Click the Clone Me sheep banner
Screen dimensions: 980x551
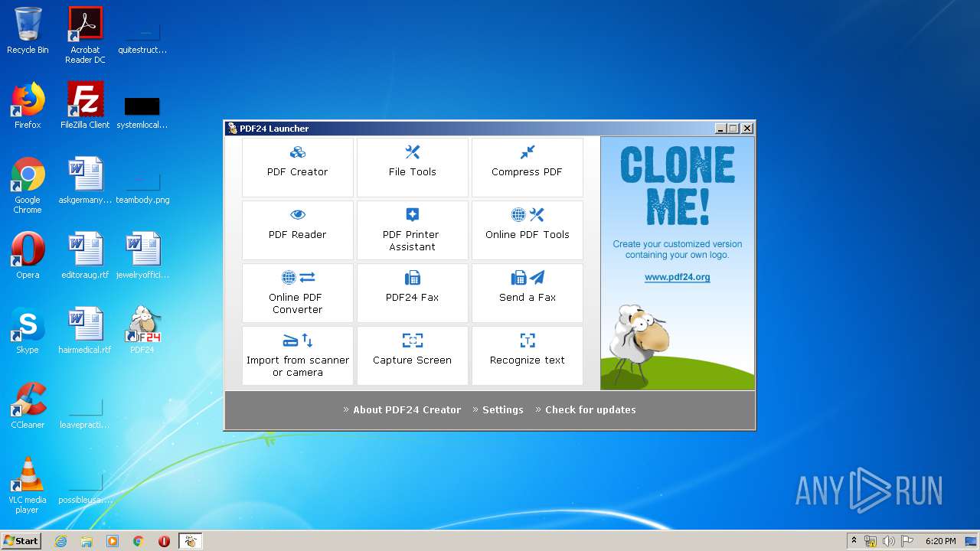(x=678, y=263)
